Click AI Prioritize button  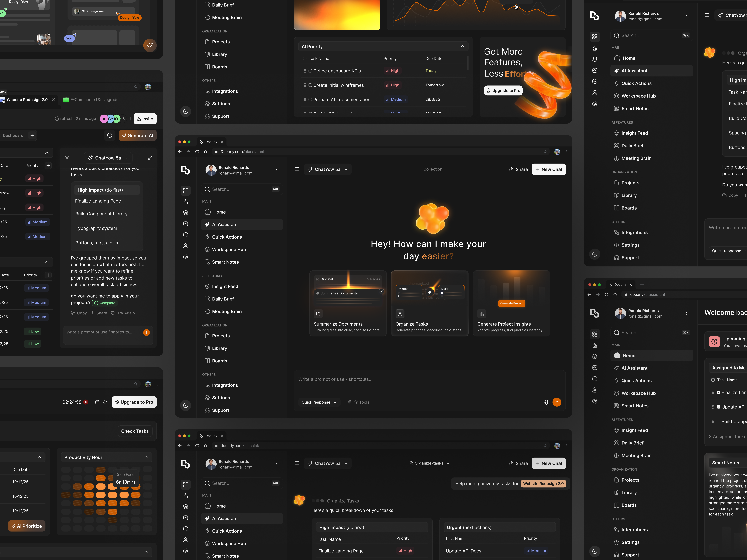point(27,526)
